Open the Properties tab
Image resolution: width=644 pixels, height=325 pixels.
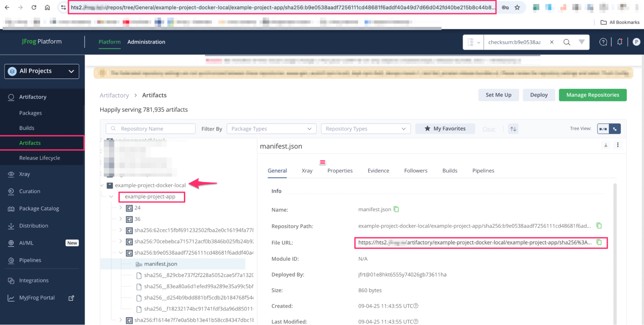point(340,171)
